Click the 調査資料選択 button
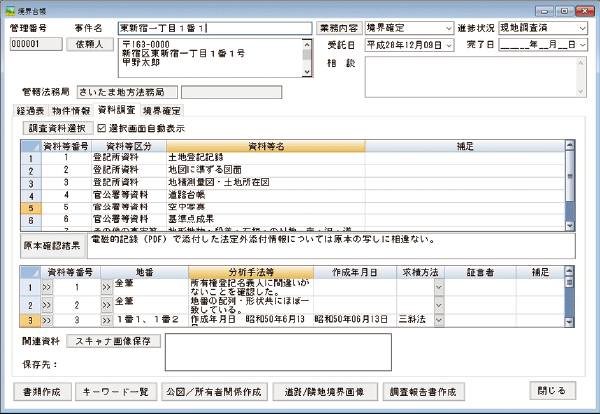 click(x=57, y=129)
